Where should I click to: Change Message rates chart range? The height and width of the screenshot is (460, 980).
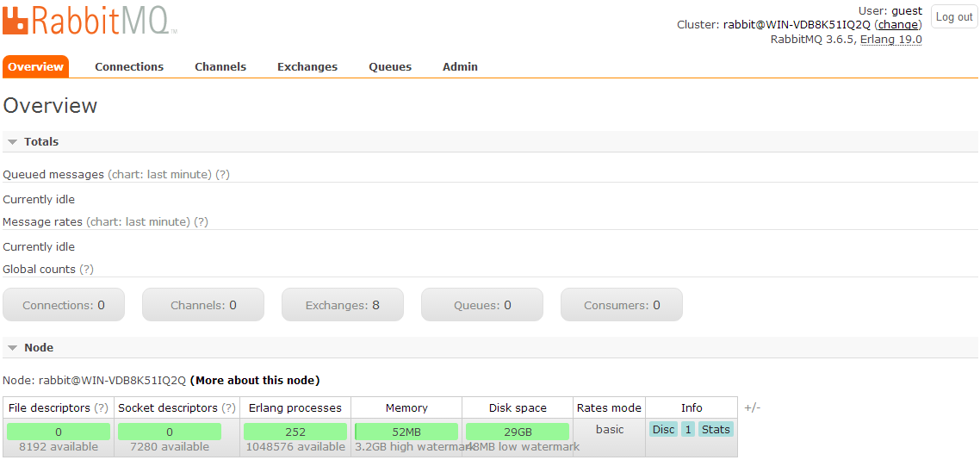pos(138,222)
